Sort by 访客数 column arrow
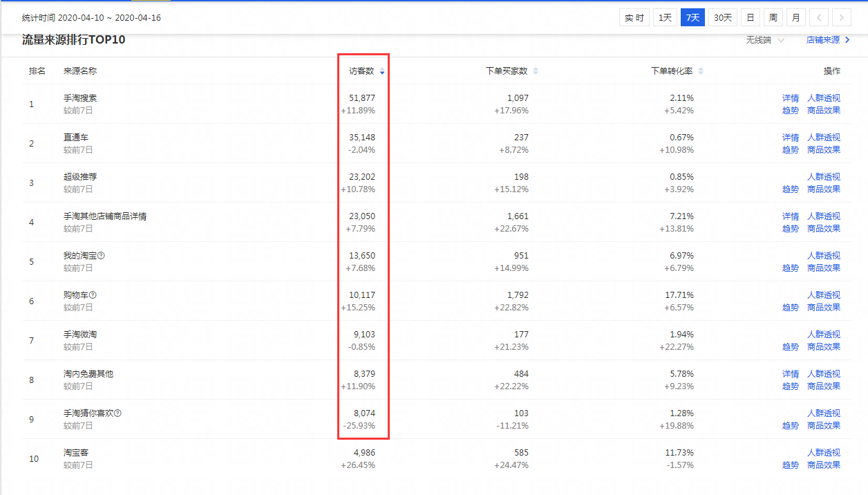 click(x=382, y=71)
